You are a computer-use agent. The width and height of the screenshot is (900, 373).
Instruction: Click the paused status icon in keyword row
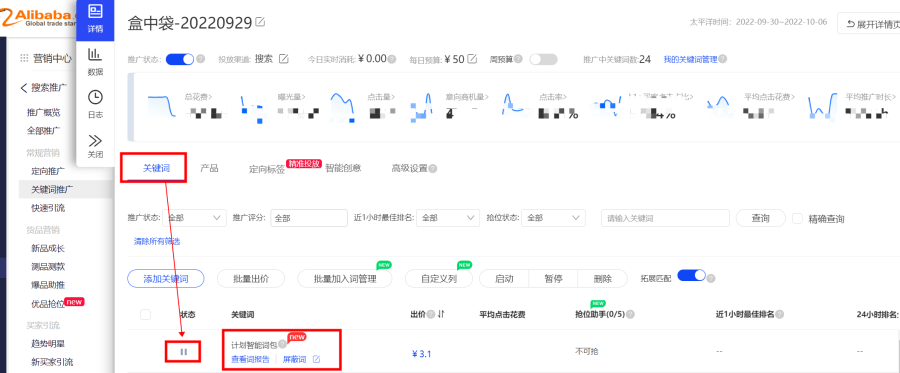point(184,352)
